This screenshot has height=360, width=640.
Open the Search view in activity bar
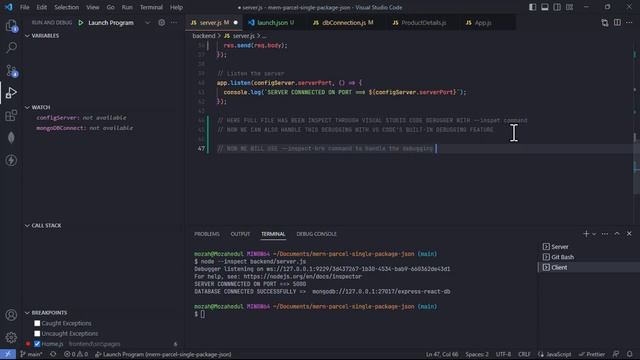(11, 48)
